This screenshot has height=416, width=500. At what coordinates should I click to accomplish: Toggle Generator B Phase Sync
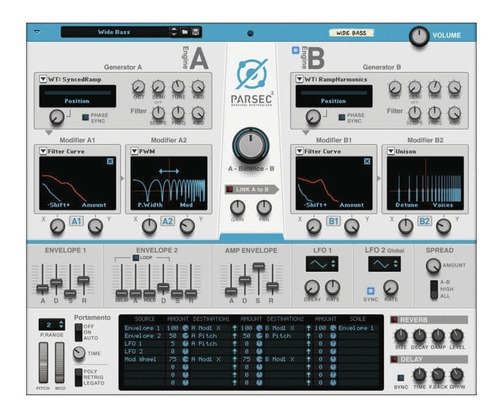[342, 117]
